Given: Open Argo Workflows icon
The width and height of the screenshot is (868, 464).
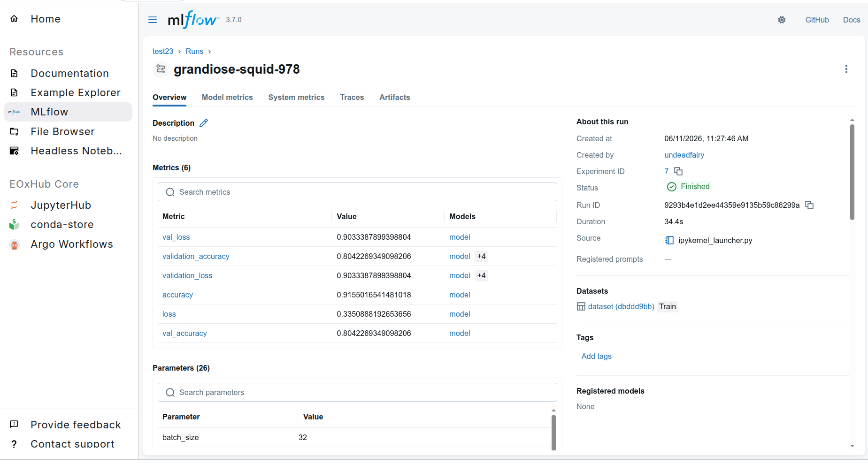Looking at the screenshot, I should (x=14, y=244).
